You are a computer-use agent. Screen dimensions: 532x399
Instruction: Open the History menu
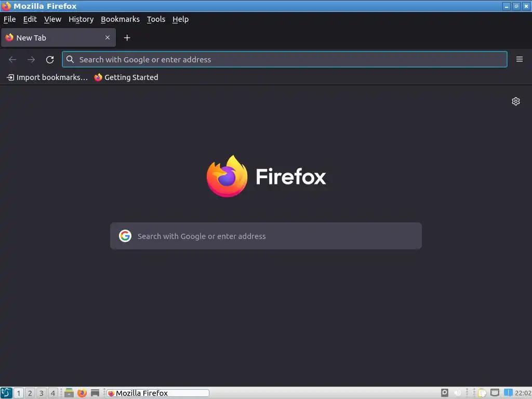[81, 19]
